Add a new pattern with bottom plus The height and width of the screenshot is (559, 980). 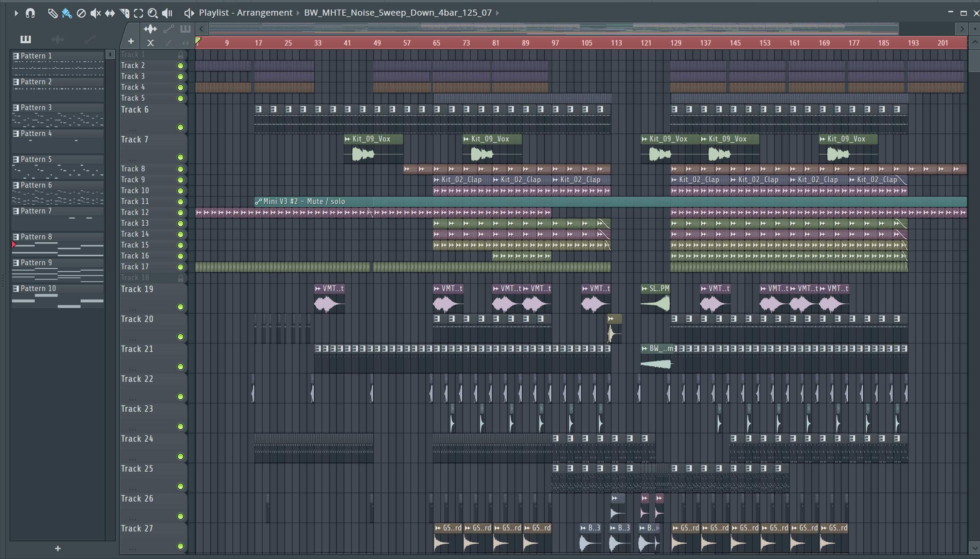coord(58,549)
